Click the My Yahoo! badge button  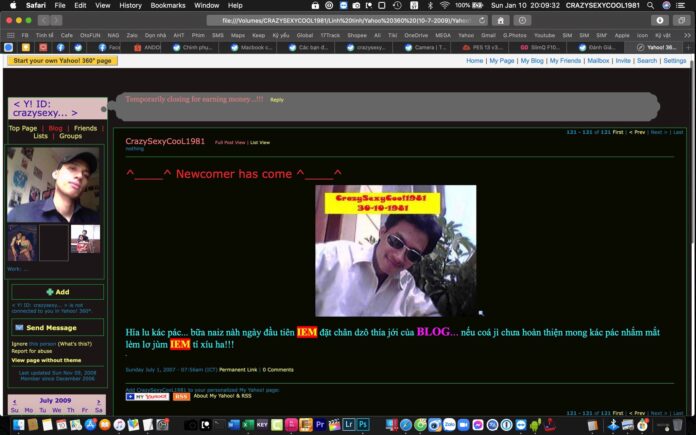146,396
